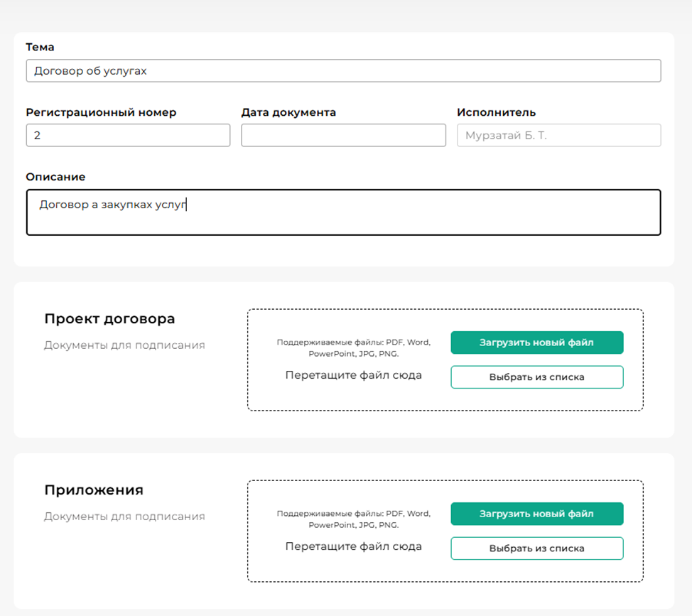Viewport: 692px width, 616px height.
Task: Click the Дата документа label
Action: [x=288, y=112]
